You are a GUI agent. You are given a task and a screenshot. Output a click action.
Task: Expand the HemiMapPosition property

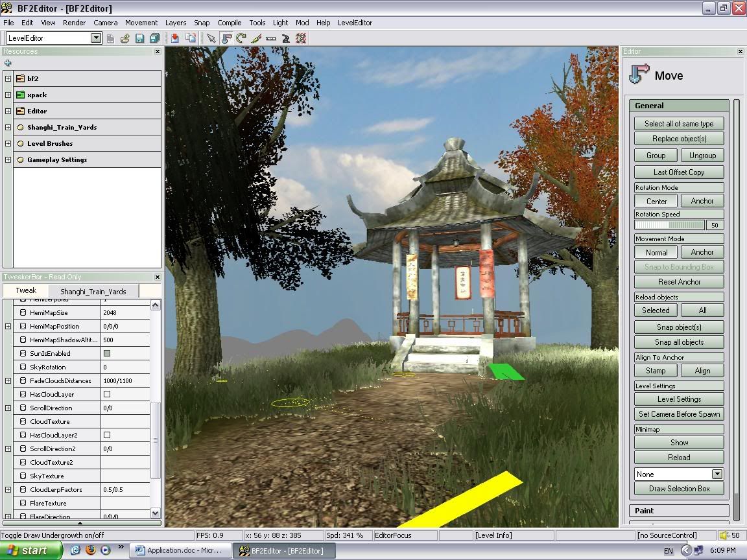pyautogui.click(x=8, y=326)
